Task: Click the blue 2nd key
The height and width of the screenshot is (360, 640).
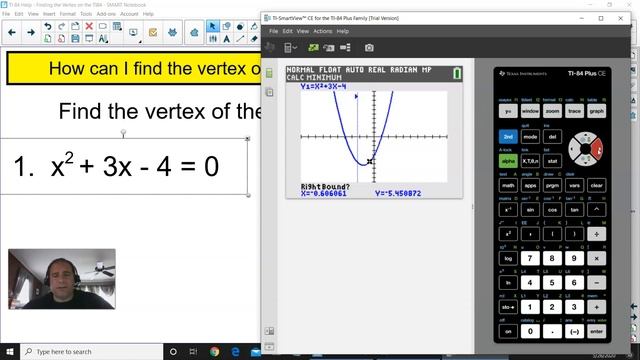Action: (x=508, y=136)
